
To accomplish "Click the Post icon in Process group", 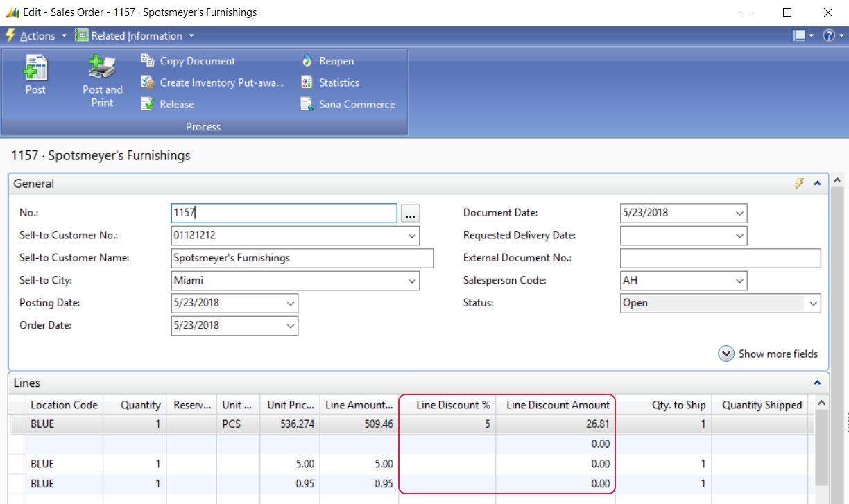I will 35,67.
